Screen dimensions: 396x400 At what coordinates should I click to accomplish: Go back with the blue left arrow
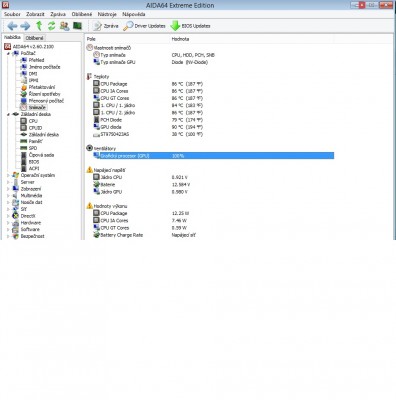[12, 26]
